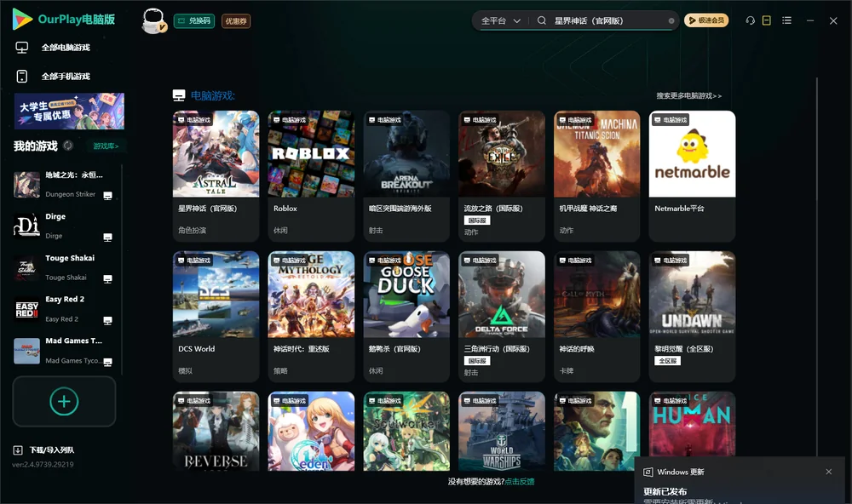Click the coupon button
This screenshot has height=504, width=852.
coord(236,20)
